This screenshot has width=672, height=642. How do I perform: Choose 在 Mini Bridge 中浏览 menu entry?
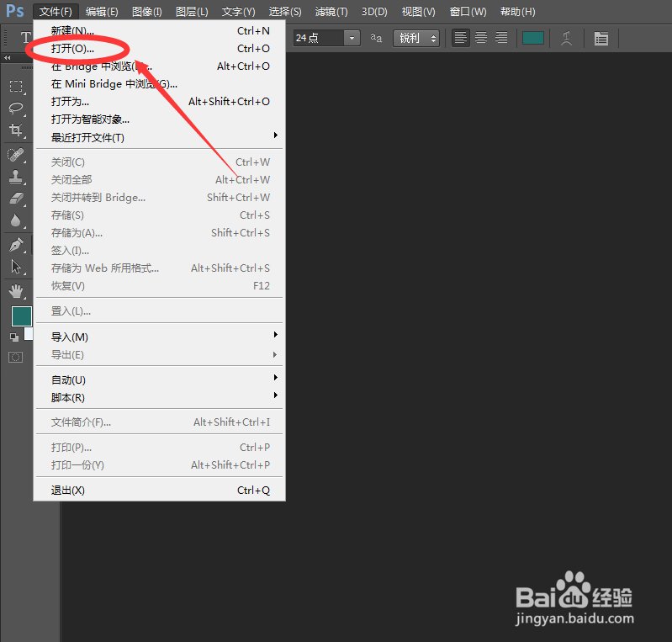[160, 83]
